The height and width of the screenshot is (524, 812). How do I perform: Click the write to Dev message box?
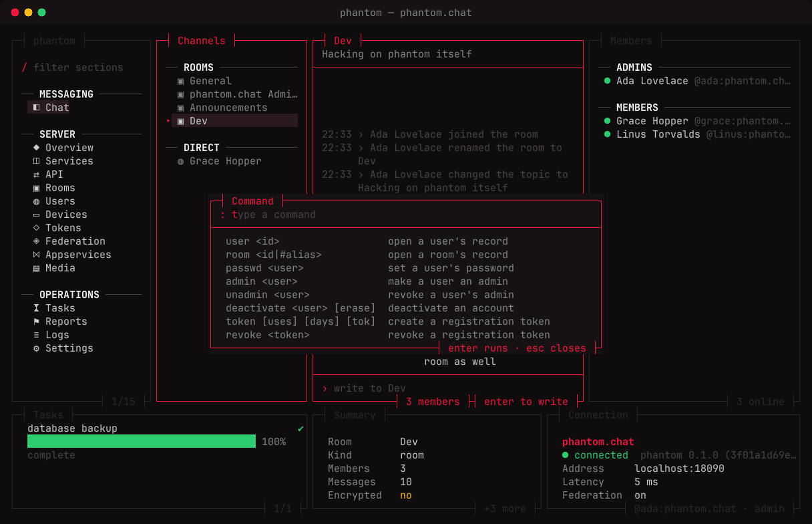click(x=448, y=388)
